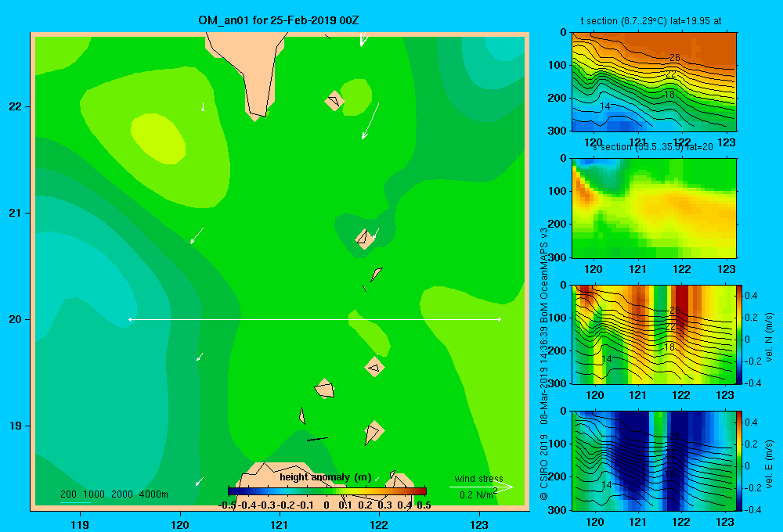Click the long wind arrow near 22N 122E
The image size is (783, 532).
(370, 120)
